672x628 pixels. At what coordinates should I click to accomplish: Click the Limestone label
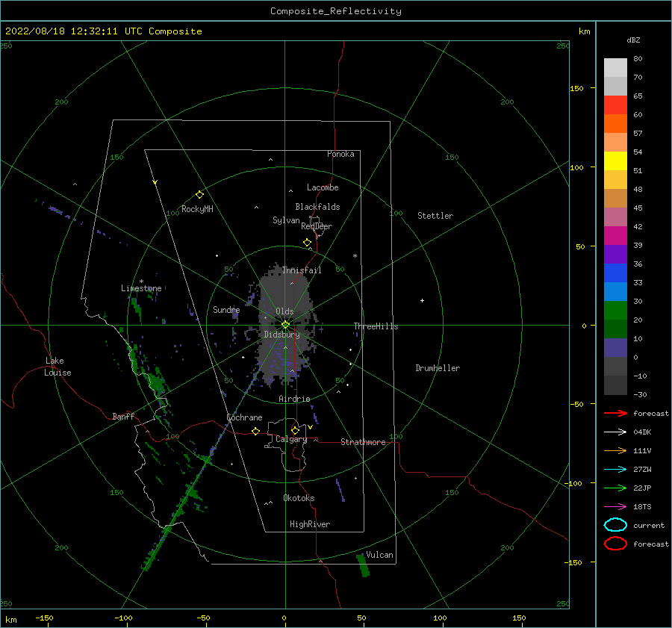click(141, 288)
